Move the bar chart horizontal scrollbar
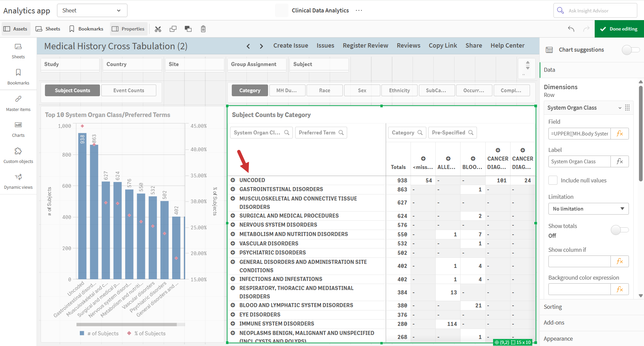The image size is (644, 346). pos(126,325)
